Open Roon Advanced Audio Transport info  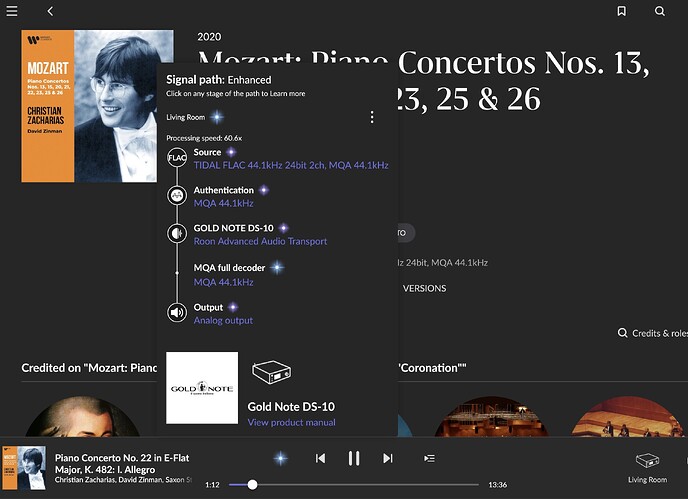click(260, 241)
